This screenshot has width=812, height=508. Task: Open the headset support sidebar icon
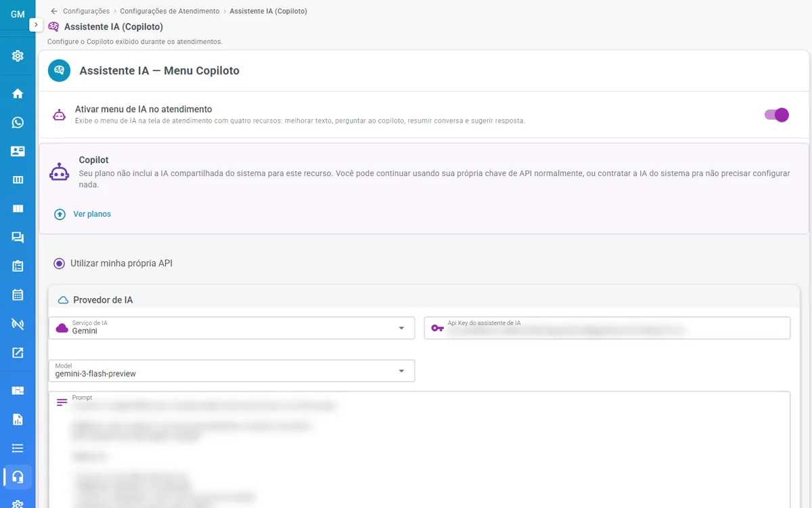coord(18,477)
